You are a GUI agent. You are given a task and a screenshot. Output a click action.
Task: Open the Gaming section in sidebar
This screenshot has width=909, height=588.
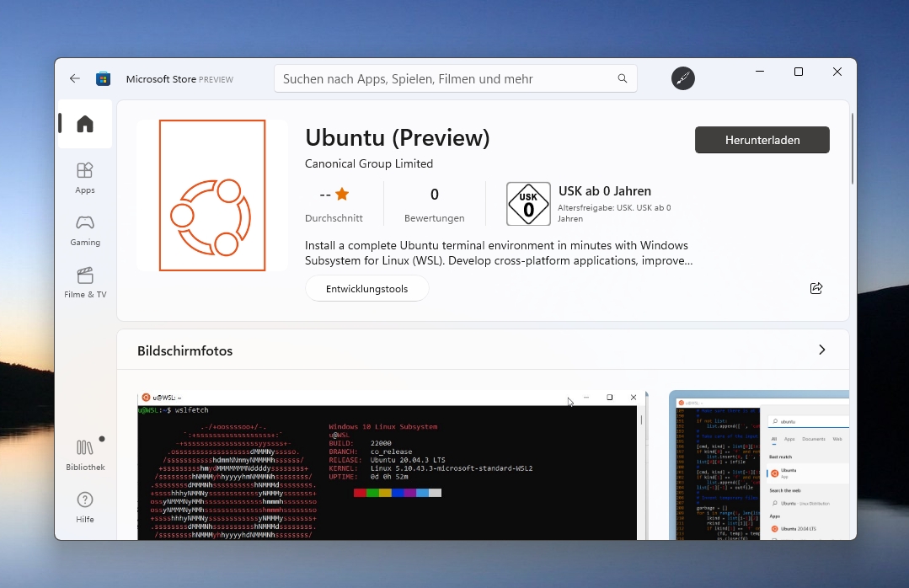[x=85, y=230]
